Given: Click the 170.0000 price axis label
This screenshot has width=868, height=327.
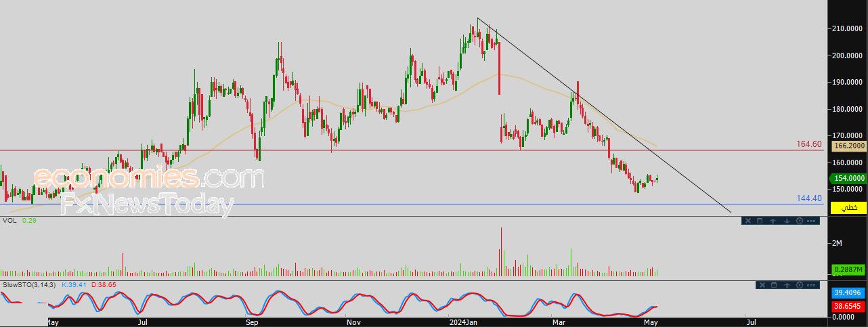Looking at the screenshot, I should coord(848,135).
